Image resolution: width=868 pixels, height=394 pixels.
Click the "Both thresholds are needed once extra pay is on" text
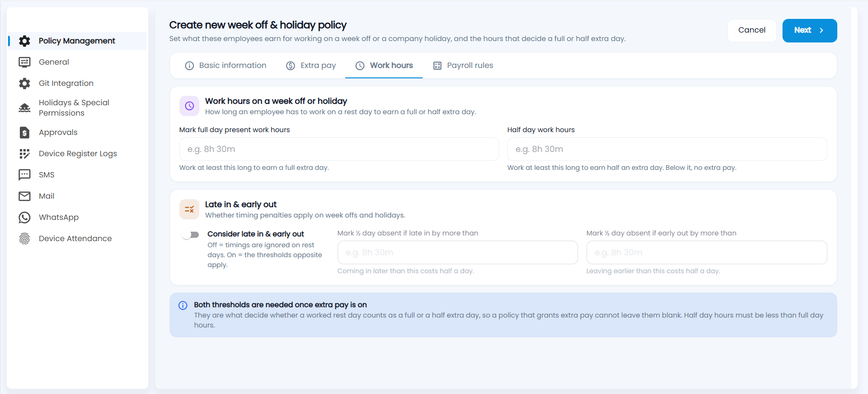point(281,305)
